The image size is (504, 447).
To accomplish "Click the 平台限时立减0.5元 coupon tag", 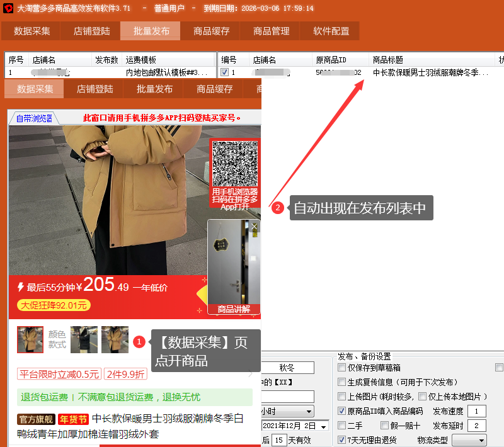I will pyautogui.click(x=60, y=374).
